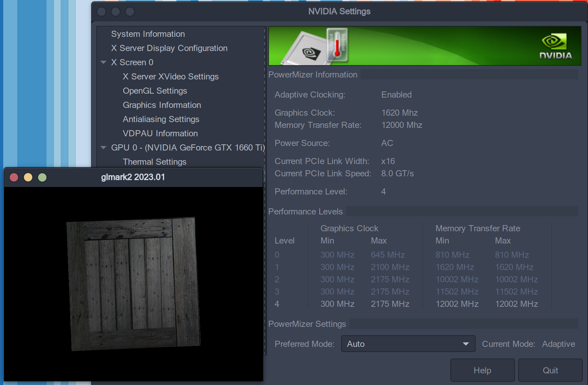Minimize the glmark2 window with yellow button
Screen dimensions: 588x385
click(x=28, y=177)
